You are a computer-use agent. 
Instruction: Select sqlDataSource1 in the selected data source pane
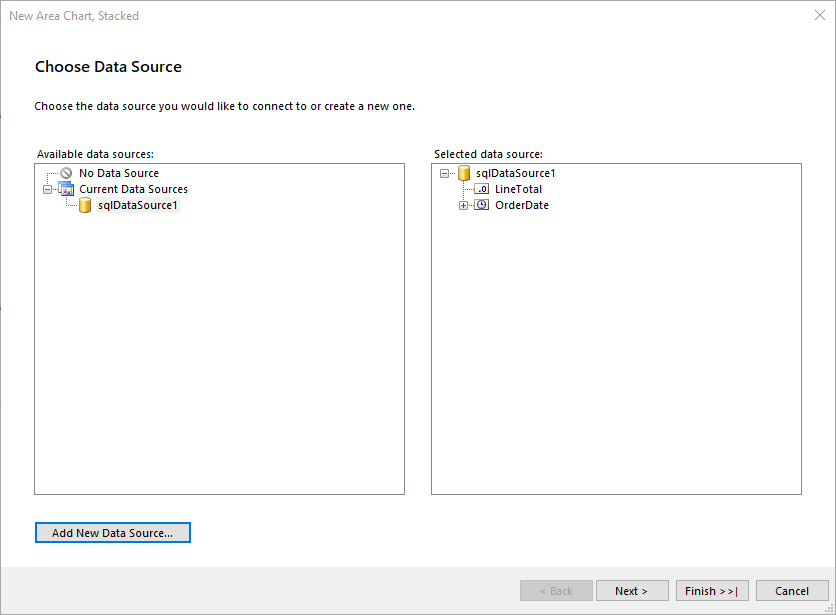(514, 172)
